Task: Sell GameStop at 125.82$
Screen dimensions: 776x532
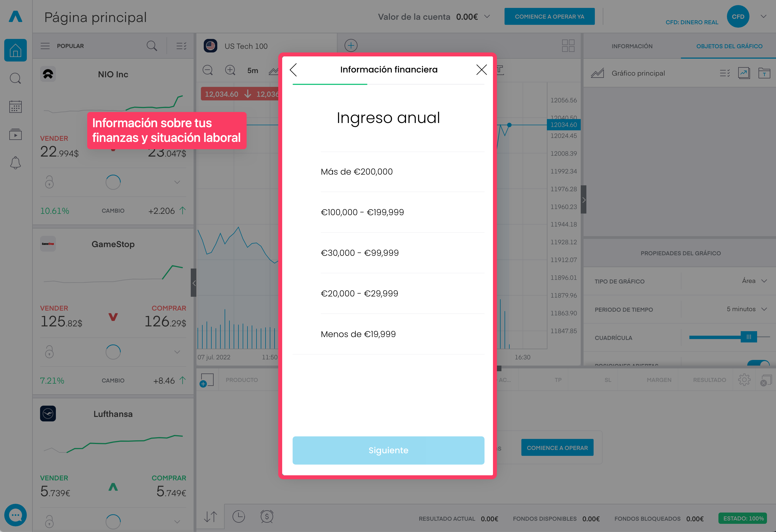Action: (x=61, y=317)
